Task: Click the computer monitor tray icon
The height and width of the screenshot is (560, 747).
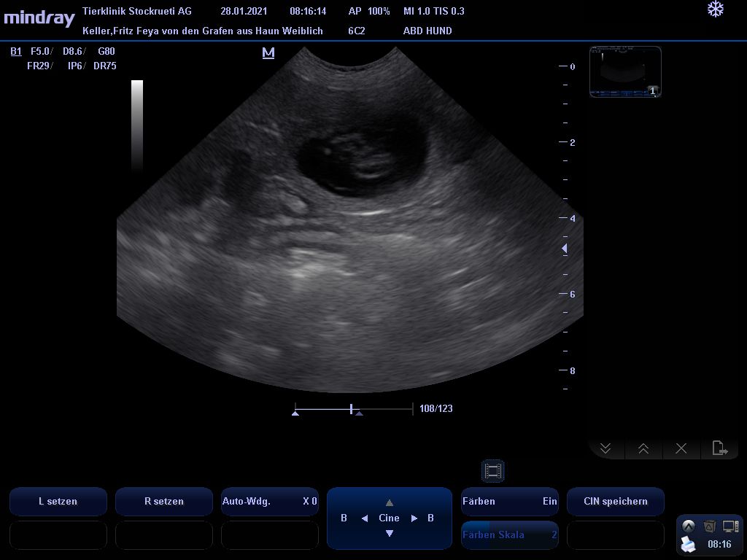Action: (x=730, y=526)
